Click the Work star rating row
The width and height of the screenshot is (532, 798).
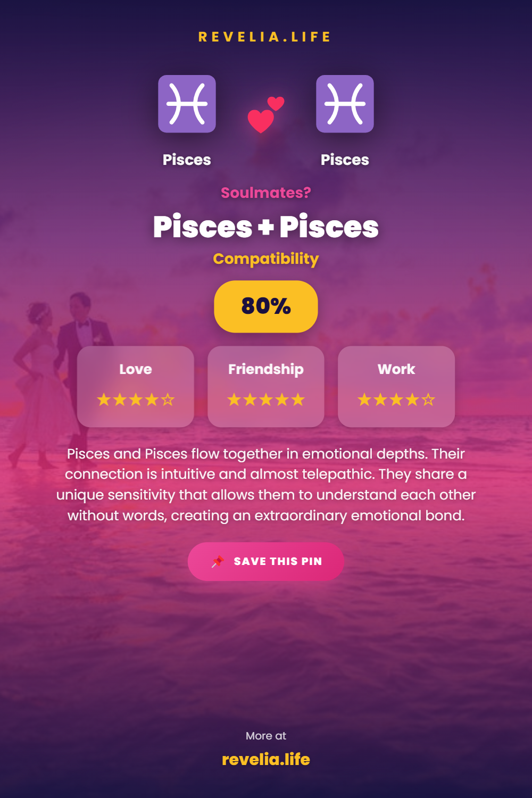(396, 400)
